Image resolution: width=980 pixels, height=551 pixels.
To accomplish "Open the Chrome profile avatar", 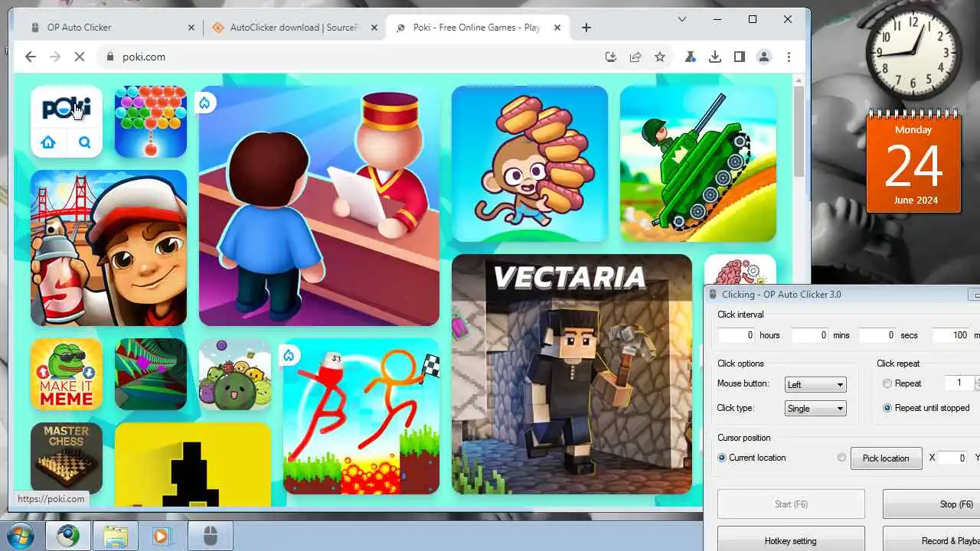I will pos(764,57).
